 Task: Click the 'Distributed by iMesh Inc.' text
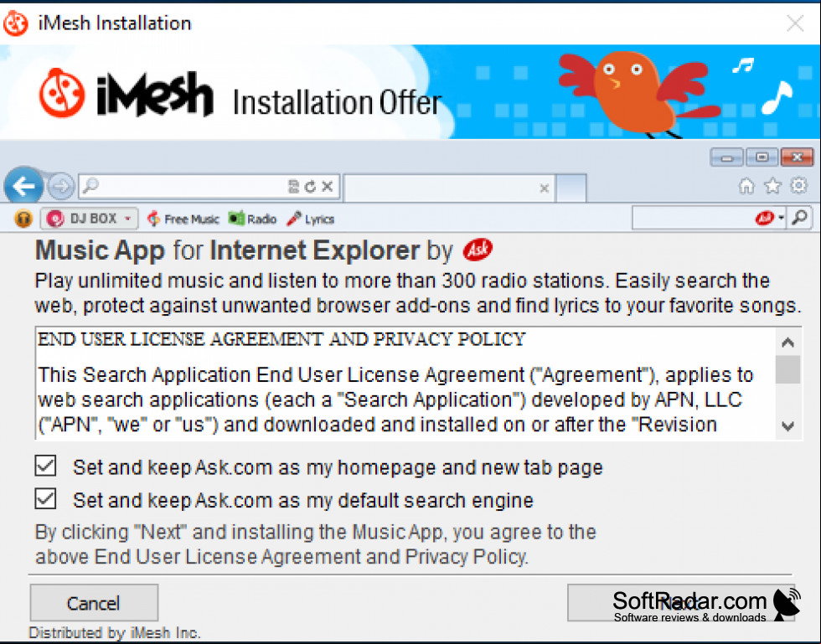[115, 632]
